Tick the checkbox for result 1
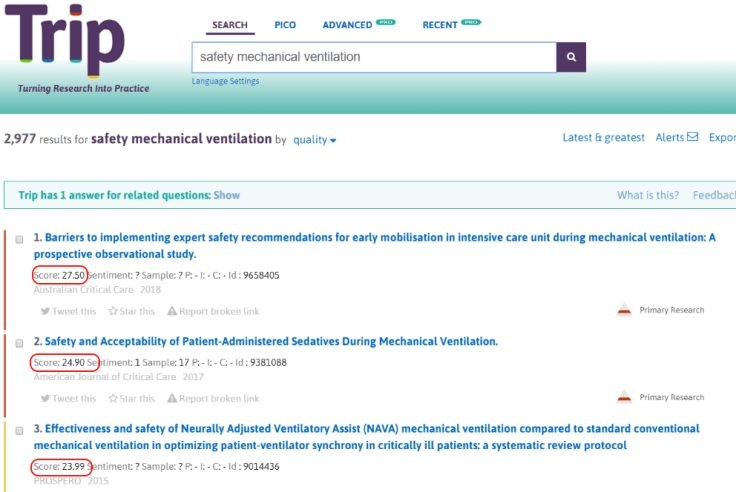Screen dimensions: 736x492 click(x=20, y=241)
